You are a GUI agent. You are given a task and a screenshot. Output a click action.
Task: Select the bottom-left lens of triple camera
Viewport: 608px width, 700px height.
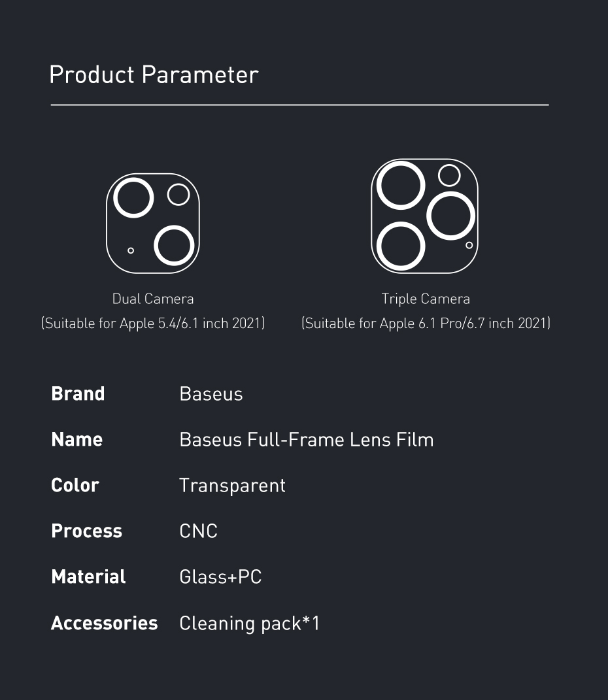point(401,246)
